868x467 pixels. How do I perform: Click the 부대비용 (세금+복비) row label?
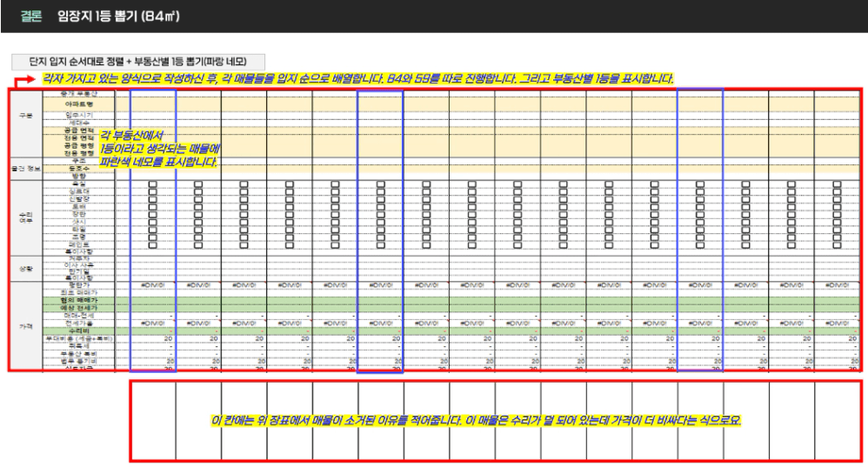pyautogui.click(x=78, y=338)
